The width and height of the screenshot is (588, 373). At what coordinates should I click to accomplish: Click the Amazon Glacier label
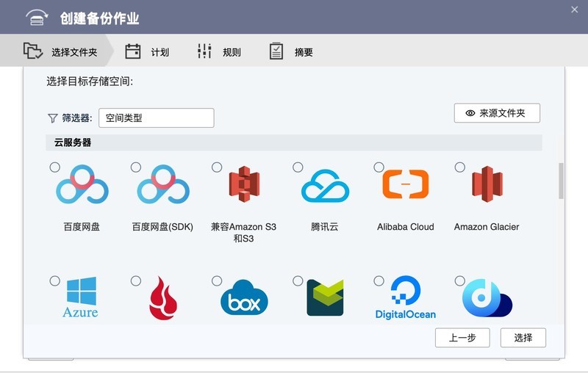pyautogui.click(x=487, y=227)
